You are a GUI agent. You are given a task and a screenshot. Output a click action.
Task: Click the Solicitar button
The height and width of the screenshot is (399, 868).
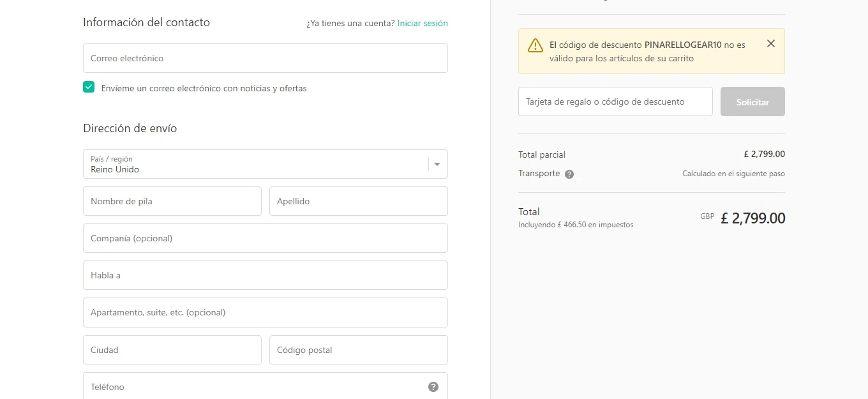pos(752,102)
